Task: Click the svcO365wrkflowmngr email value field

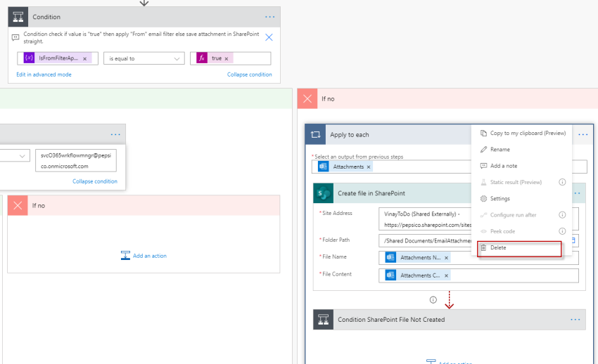Action: point(76,161)
